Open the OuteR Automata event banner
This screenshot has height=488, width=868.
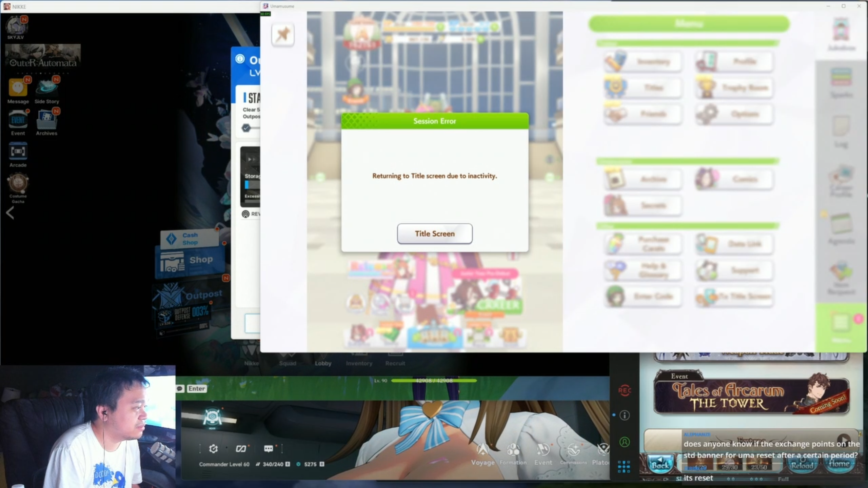coord(43,56)
